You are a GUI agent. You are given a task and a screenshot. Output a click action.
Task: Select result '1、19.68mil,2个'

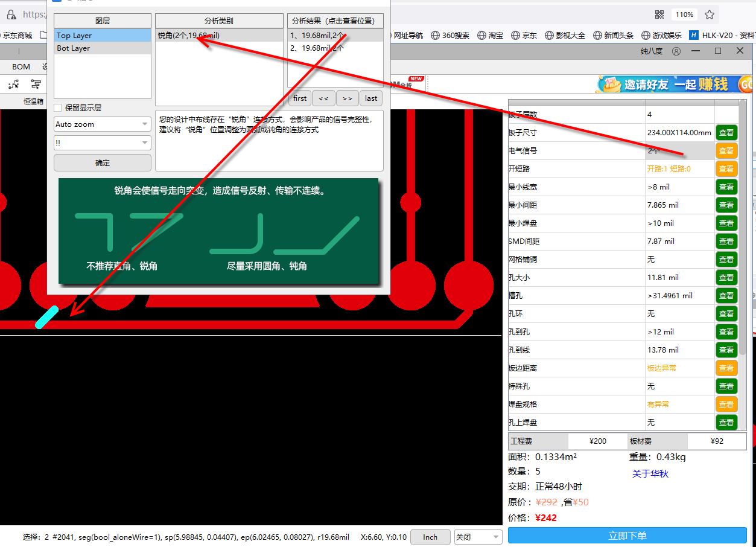(x=335, y=36)
